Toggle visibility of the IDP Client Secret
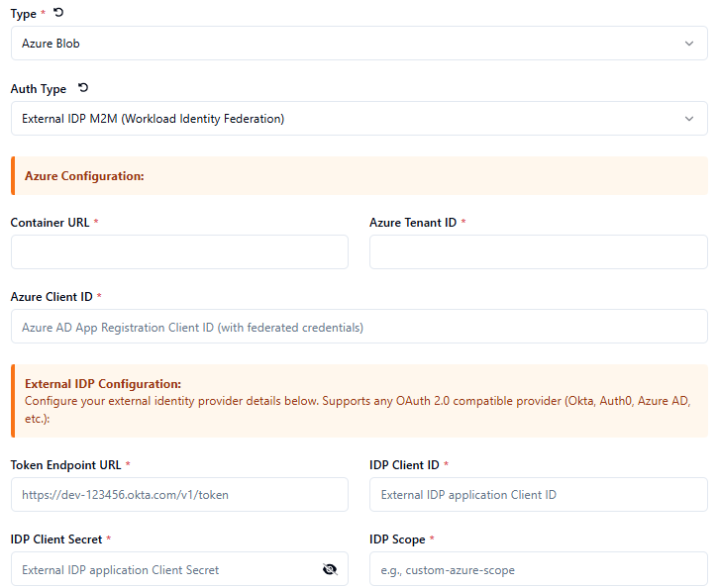 [x=330, y=569]
